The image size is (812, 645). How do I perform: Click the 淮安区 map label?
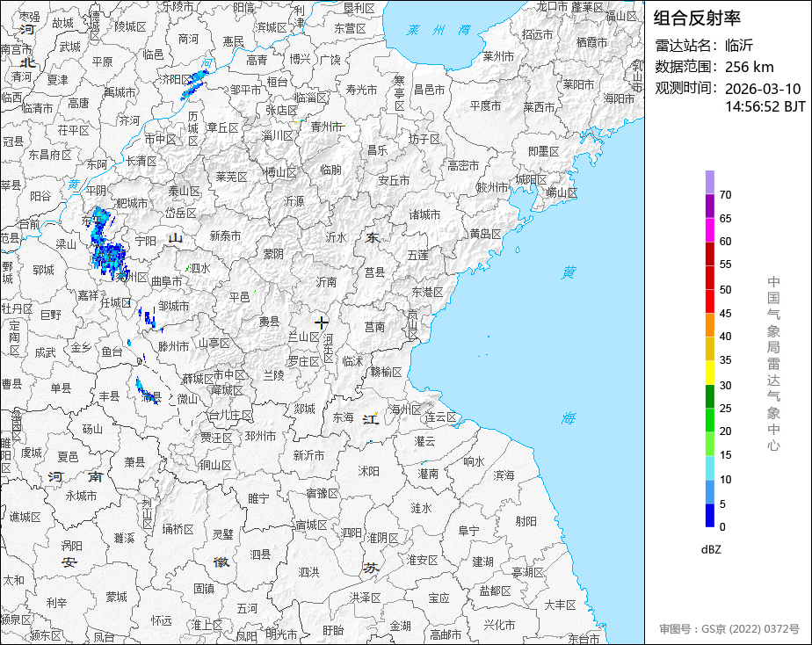coord(423,560)
